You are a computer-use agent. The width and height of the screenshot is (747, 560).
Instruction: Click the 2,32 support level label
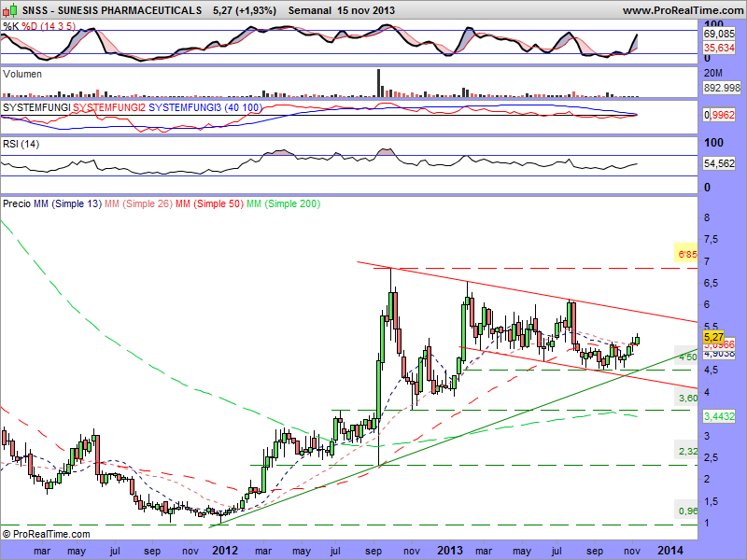tap(687, 451)
